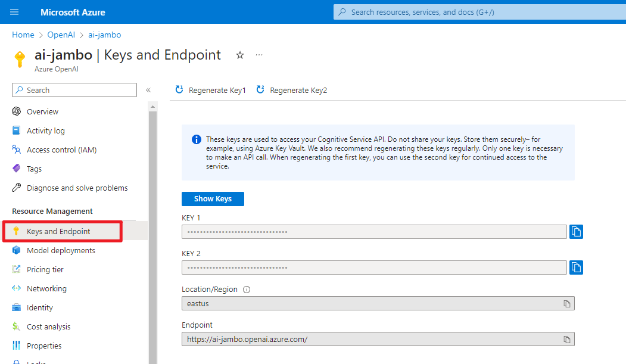Open the Location/Region info tooltip
The width and height of the screenshot is (626, 364).
click(x=245, y=289)
